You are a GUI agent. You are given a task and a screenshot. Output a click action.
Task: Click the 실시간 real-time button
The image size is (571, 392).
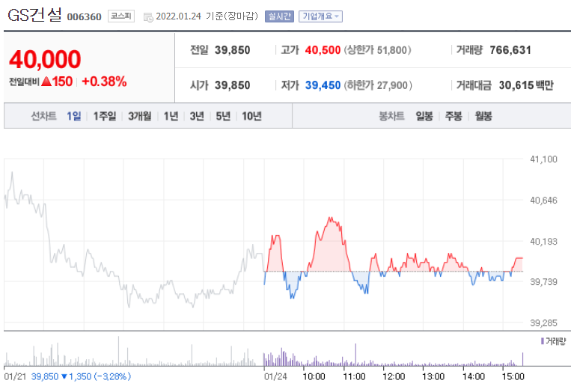[279, 16]
